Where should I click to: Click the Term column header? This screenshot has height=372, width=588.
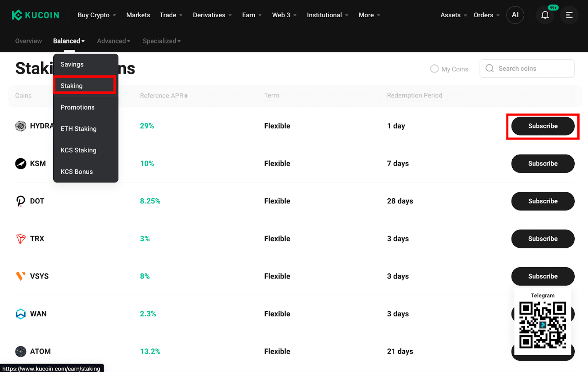272,96
